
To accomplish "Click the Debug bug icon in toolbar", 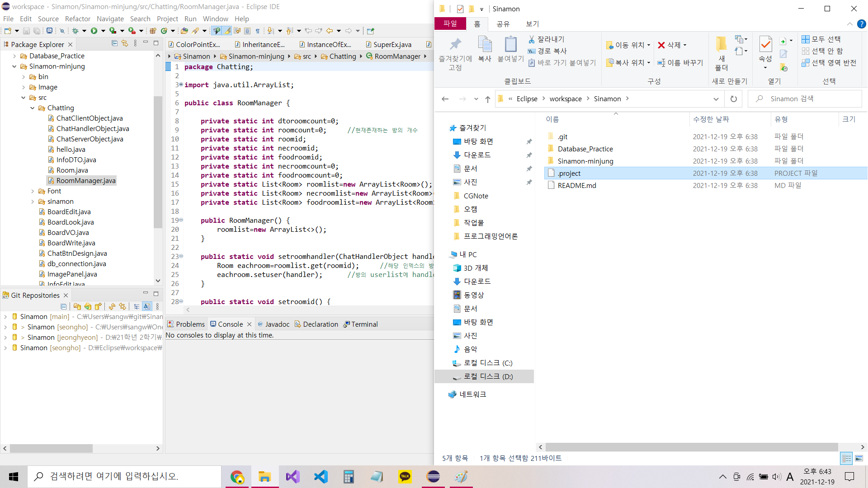I will [75, 31].
